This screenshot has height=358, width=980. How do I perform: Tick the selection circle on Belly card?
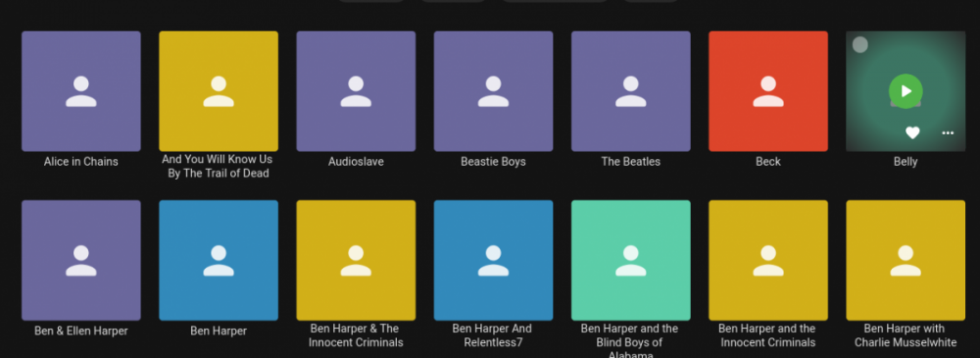[860, 44]
